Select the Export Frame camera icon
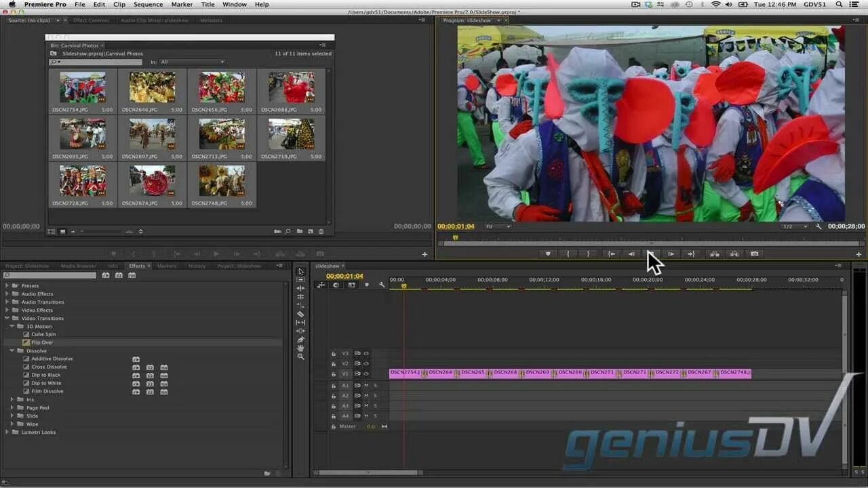 [x=754, y=253]
